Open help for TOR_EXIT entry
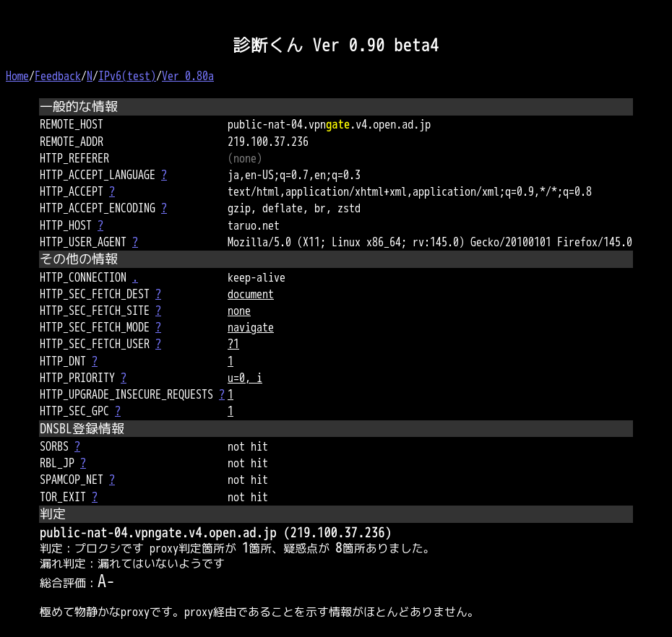The height and width of the screenshot is (637, 672). [x=95, y=497]
